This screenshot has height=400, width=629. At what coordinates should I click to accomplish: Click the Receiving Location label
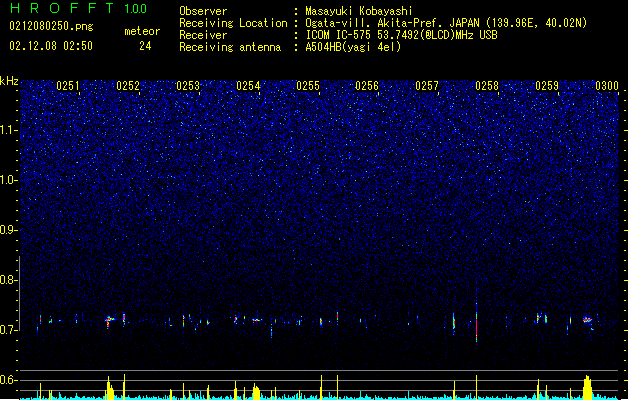point(233,23)
